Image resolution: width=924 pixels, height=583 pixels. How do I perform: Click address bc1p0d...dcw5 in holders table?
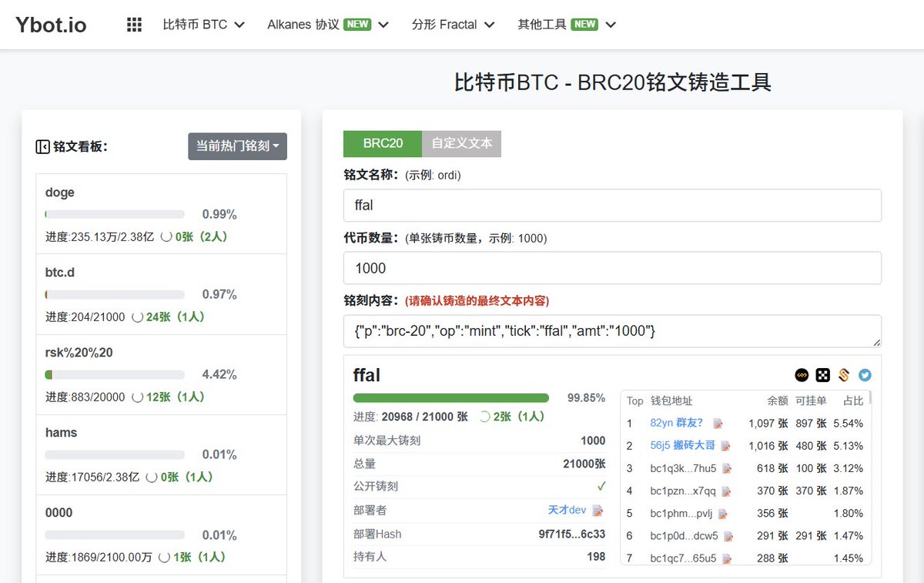(684, 536)
